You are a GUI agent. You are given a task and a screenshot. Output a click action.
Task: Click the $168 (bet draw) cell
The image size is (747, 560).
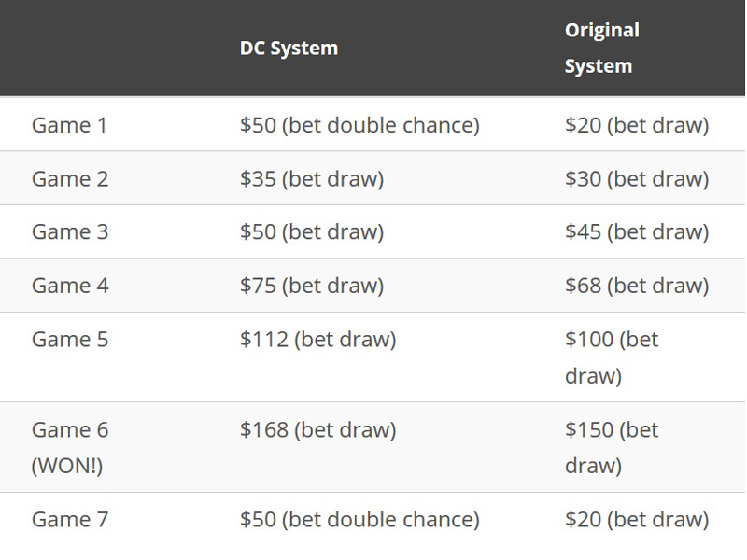tap(317, 429)
